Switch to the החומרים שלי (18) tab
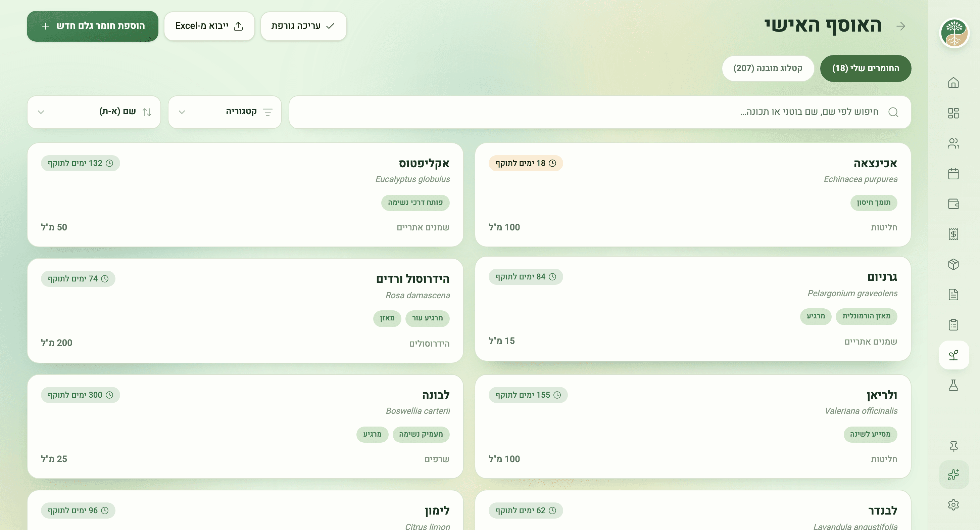 click(x=866, y=69)
